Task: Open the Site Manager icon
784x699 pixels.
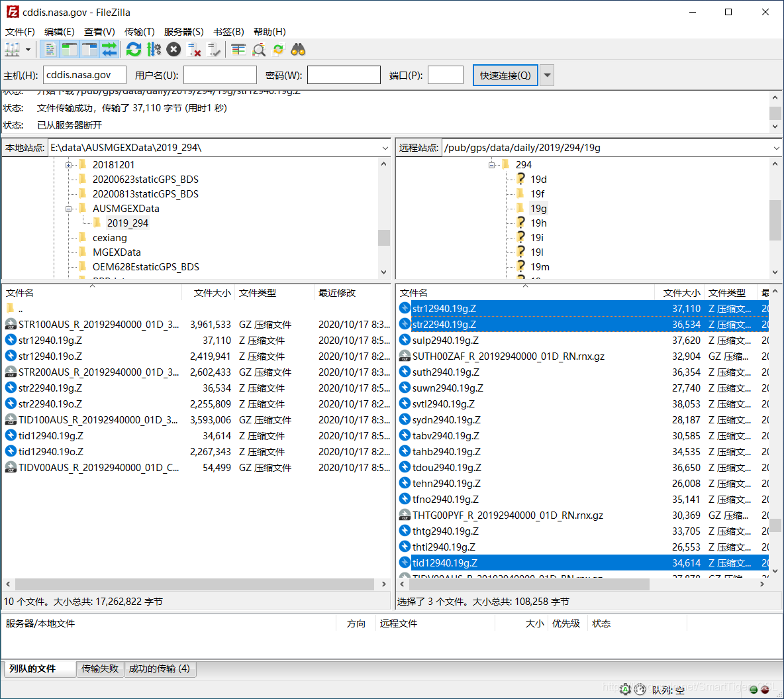Action: [x=12, y=50]
